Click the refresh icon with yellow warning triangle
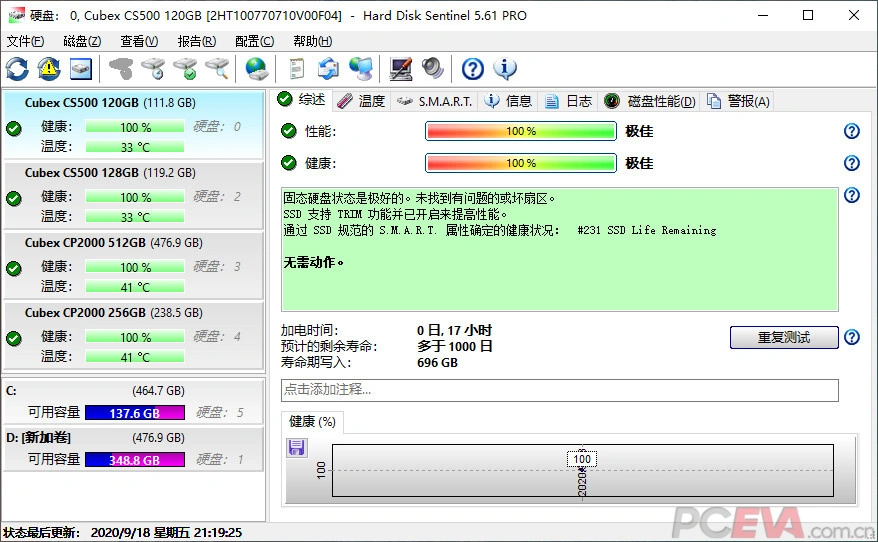 49,68
